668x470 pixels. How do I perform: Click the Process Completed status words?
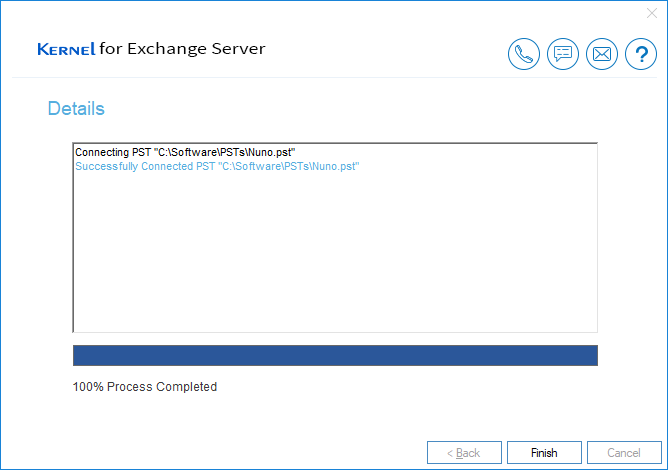[162, 386]
